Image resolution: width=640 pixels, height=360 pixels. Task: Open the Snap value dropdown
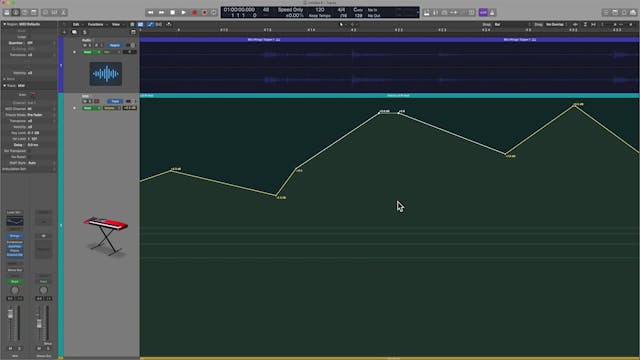511,24
